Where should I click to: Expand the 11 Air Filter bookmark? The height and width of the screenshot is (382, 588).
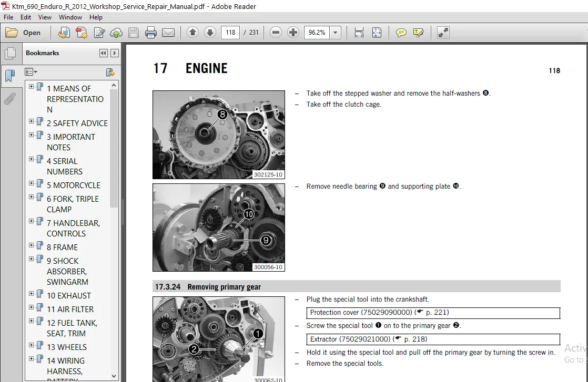(x=31, y=307)
